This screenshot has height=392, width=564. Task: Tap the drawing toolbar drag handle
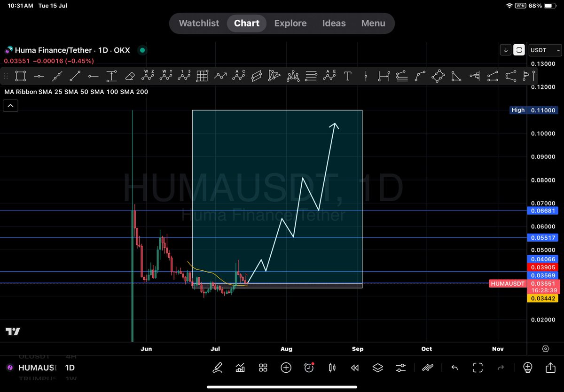pos(6,76)
